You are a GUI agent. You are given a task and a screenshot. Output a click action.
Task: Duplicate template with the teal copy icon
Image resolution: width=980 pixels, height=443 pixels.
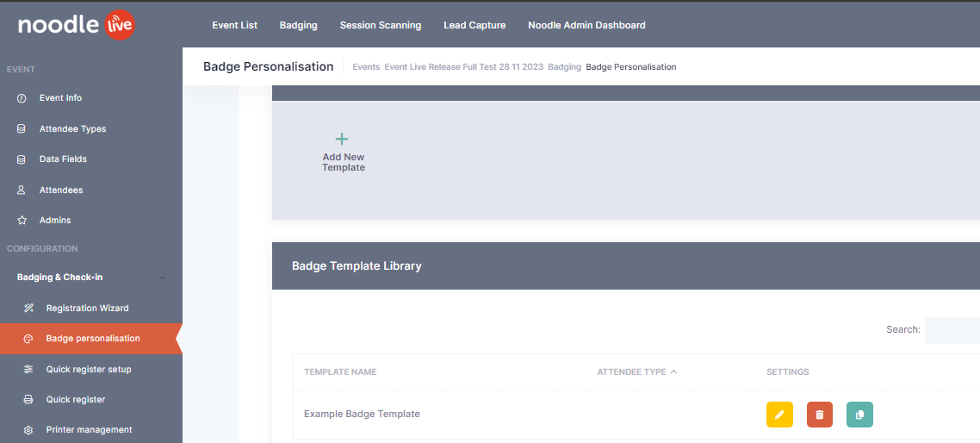[x=859, y=415]
